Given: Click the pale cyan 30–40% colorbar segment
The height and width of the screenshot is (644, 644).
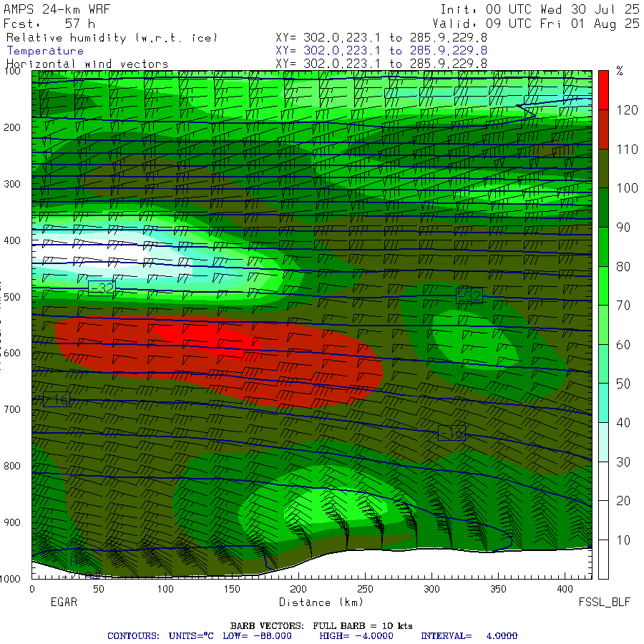Looking at the screenshot, I should click(603, 442).
